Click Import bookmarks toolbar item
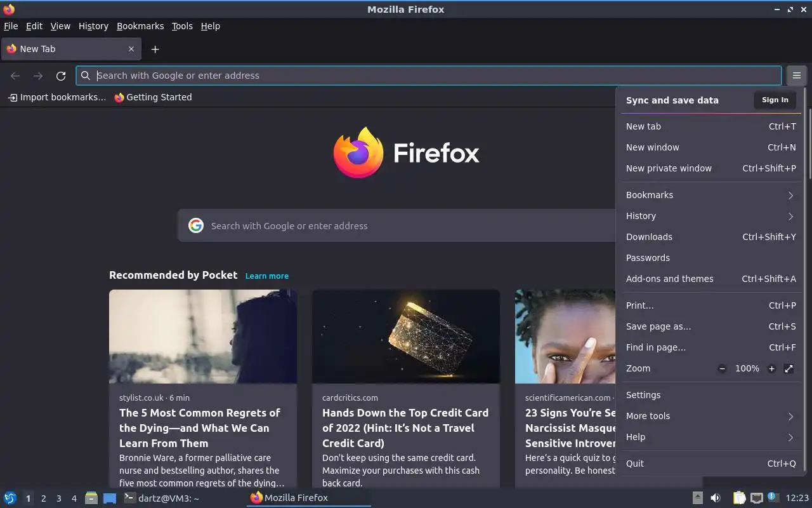The image size is (812, 508). point(56,97)
